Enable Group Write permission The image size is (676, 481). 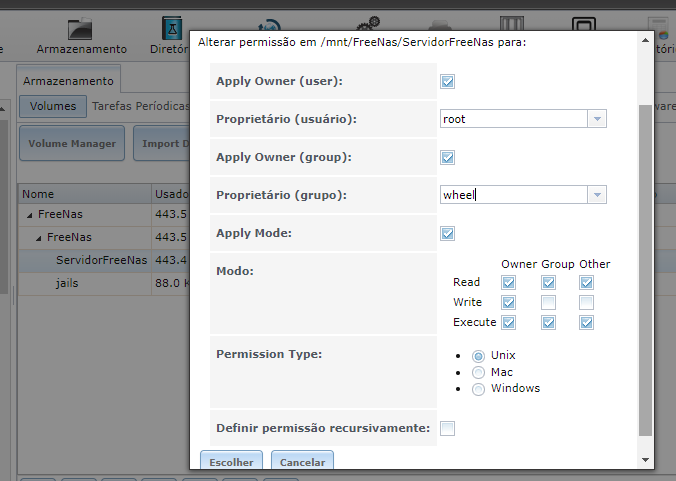click(548, 303)
